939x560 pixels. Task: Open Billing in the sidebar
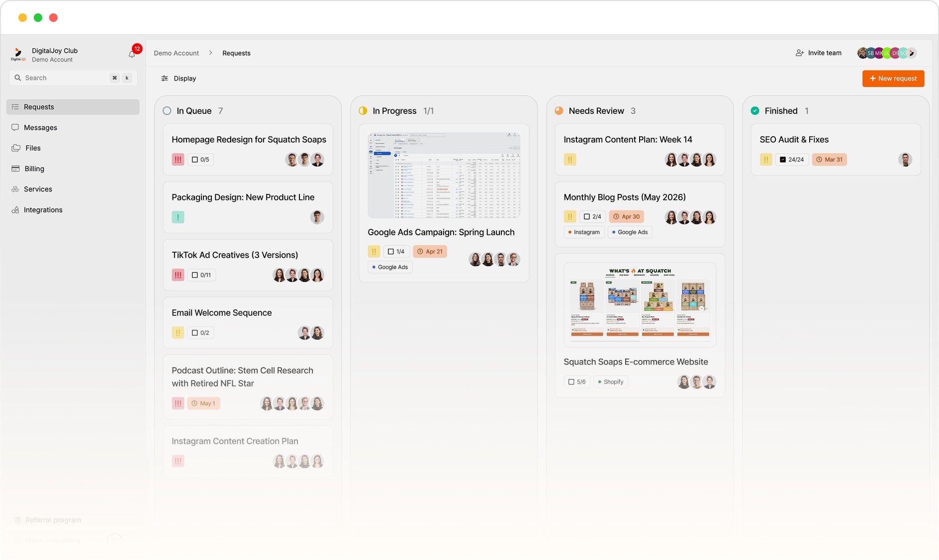(73, 169)
